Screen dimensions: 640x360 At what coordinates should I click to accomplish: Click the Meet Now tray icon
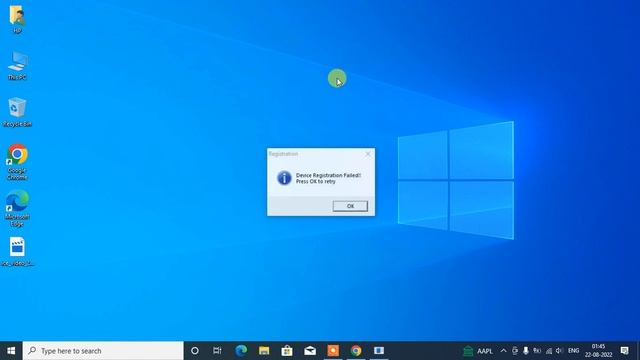[x=515, y=351]
